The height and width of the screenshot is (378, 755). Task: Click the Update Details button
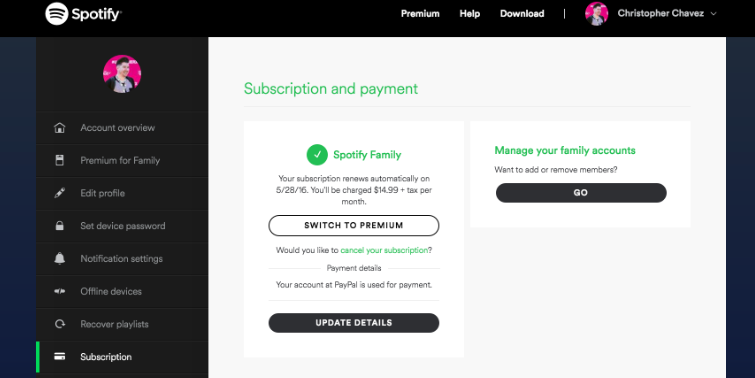354,323
